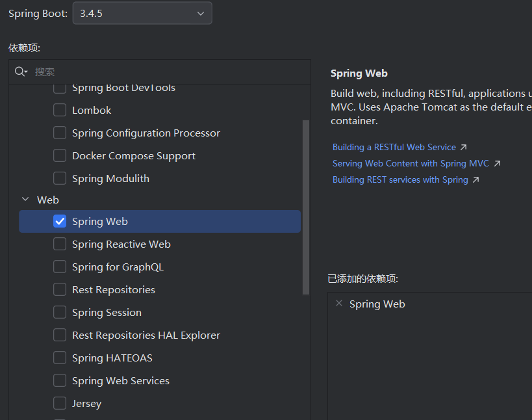This screenshot has width=532, height=420.
Task: Enable the Lombok dependency checkbox
Action: click(x=60, y=110)
